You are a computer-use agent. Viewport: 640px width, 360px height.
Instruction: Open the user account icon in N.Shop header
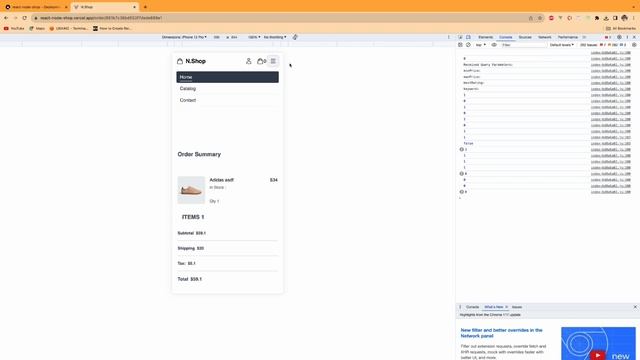pos(249,61)
